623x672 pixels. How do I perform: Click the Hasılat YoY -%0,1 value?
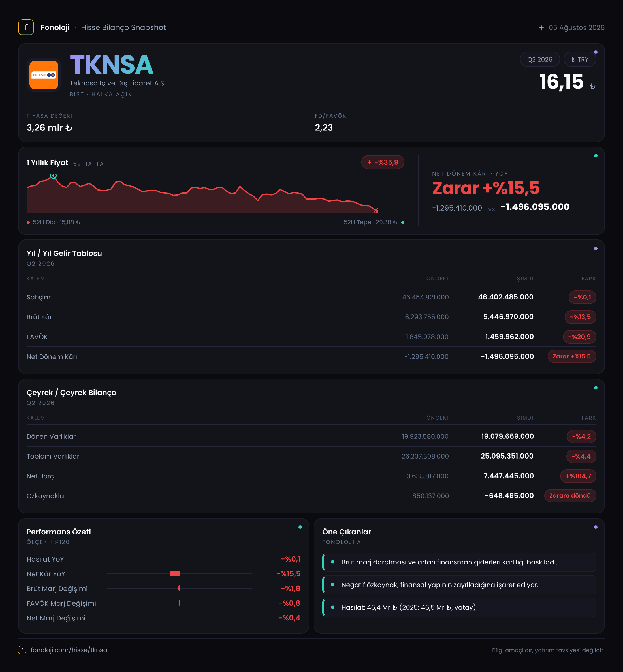point(291,559)
